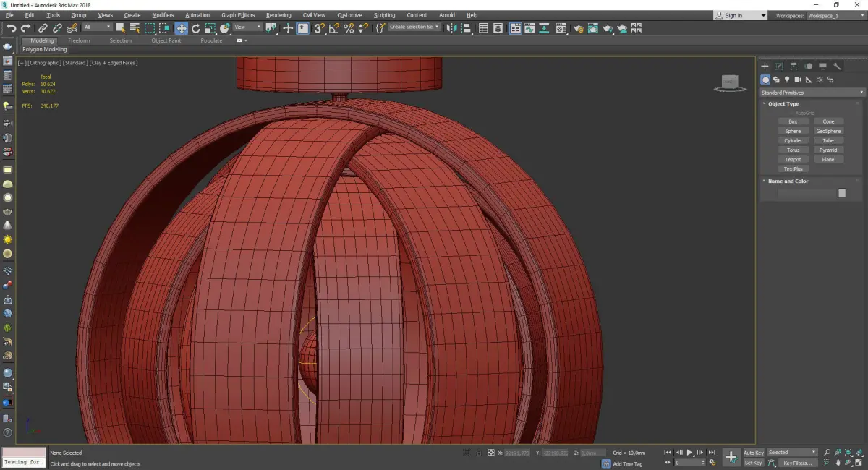Click the ViewCube in viewport
The height and width of the screenshot is (470, 868).
pos(730,82)
